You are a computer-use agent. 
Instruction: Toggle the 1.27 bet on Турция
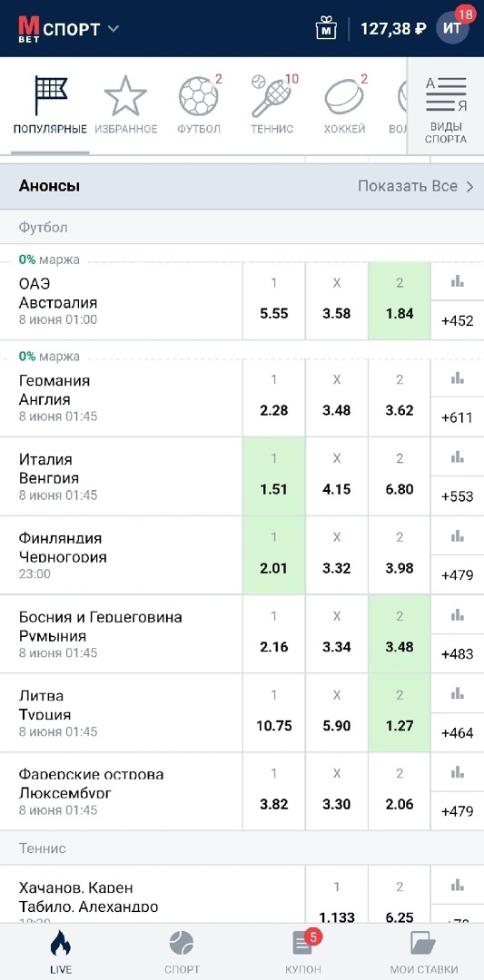pos(400,713)
